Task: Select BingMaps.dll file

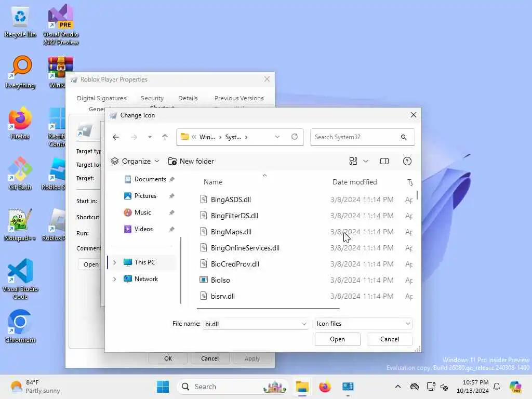Action: pos(231,232)
